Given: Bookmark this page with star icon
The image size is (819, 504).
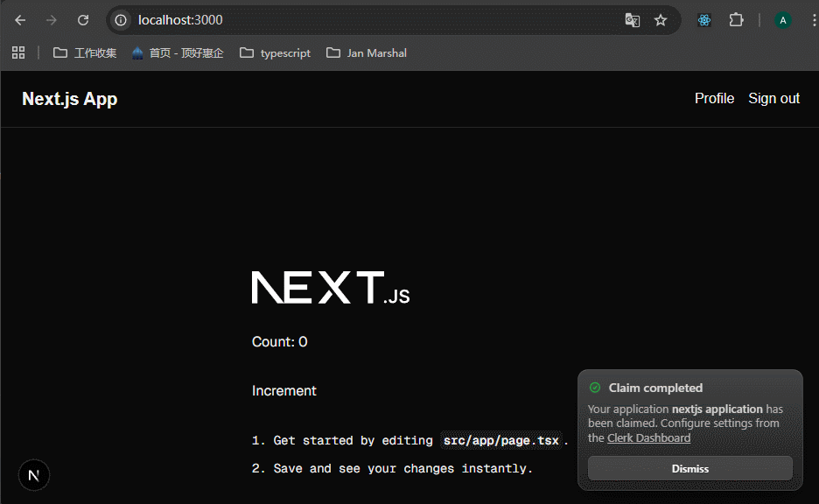Looking at the screenshot, I should pyautogui.click(x=661, y=20).
